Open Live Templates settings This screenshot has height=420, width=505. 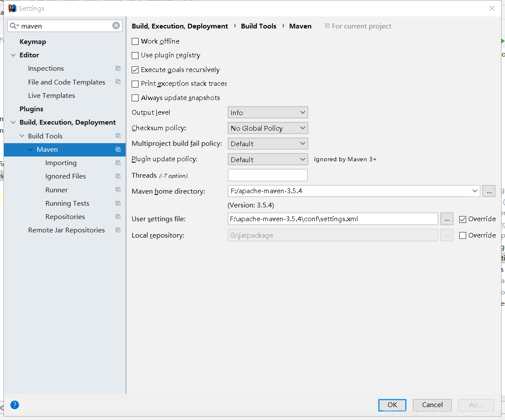pyautogui.click(x=51, y=96)
